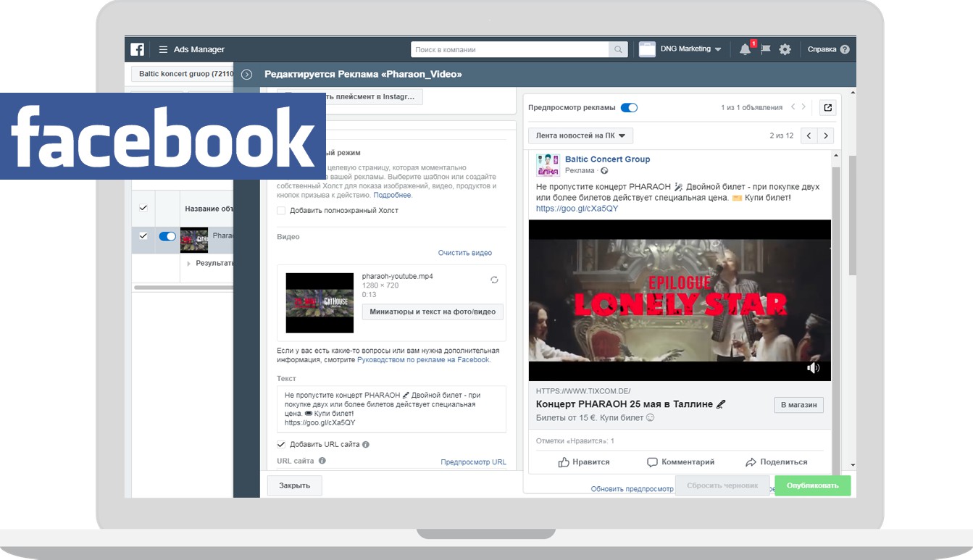Click the info icon beside Добавить URL сайта
The height and width of the screenshot is (560, 973).
pyautogui.click(x=366, y=445)
